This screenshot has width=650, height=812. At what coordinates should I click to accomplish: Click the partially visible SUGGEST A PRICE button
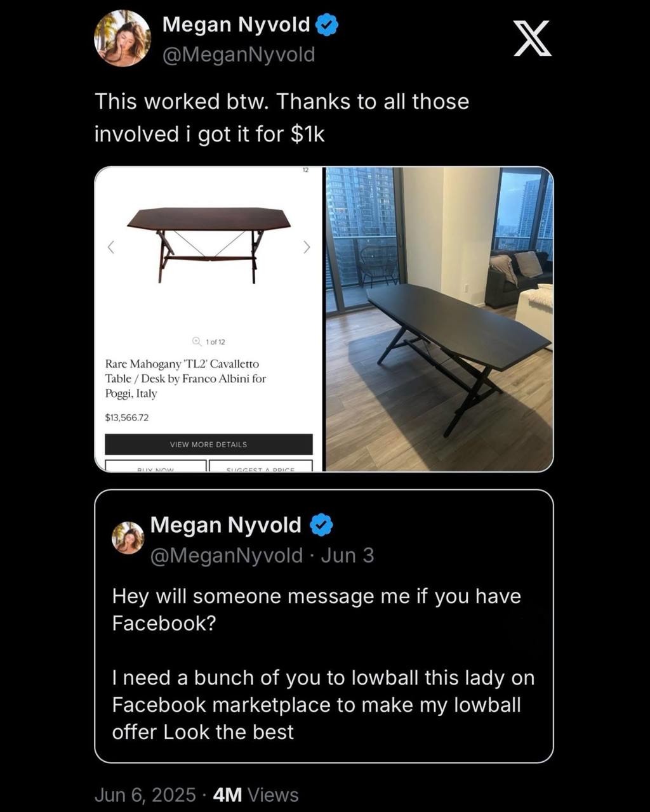tap(260, 466)
